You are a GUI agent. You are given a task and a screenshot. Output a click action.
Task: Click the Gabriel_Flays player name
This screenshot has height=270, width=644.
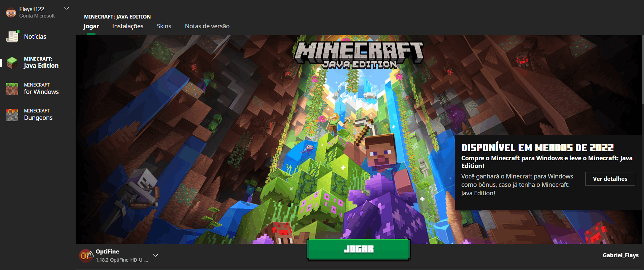[x=620, y=255]
